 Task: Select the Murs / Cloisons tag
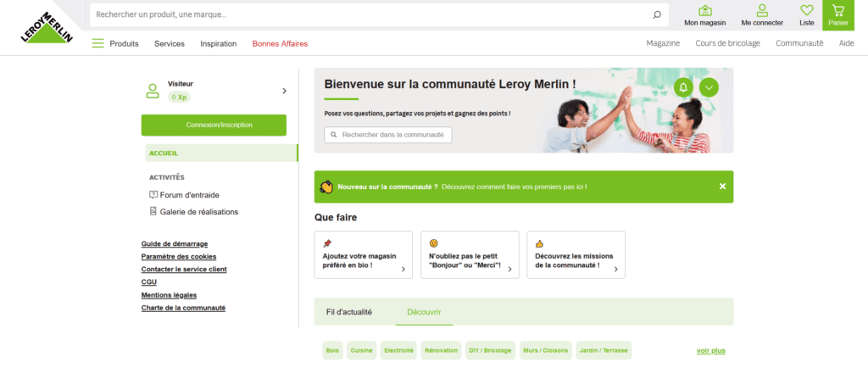pyautogui.click(x=546, y=350)
